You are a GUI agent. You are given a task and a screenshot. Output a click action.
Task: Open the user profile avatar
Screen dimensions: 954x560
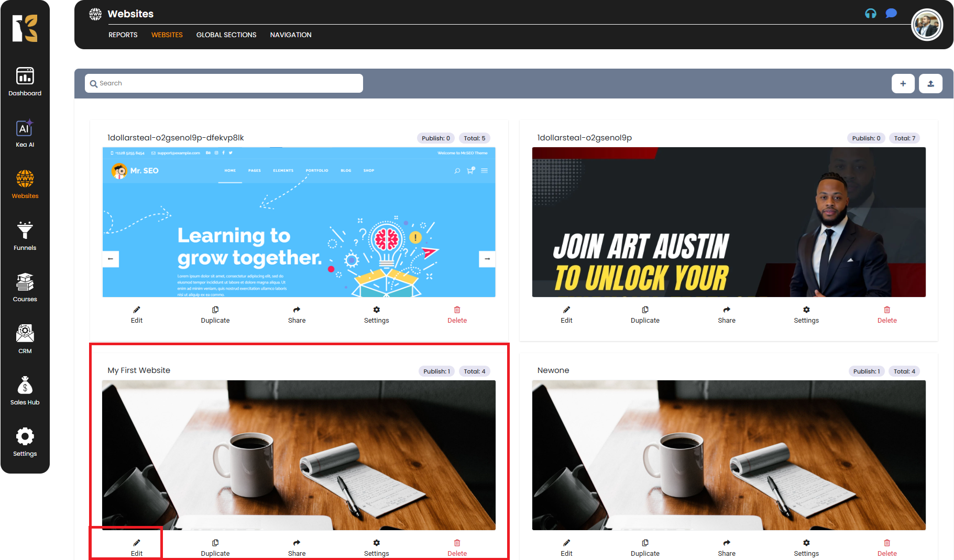point(926,25)
